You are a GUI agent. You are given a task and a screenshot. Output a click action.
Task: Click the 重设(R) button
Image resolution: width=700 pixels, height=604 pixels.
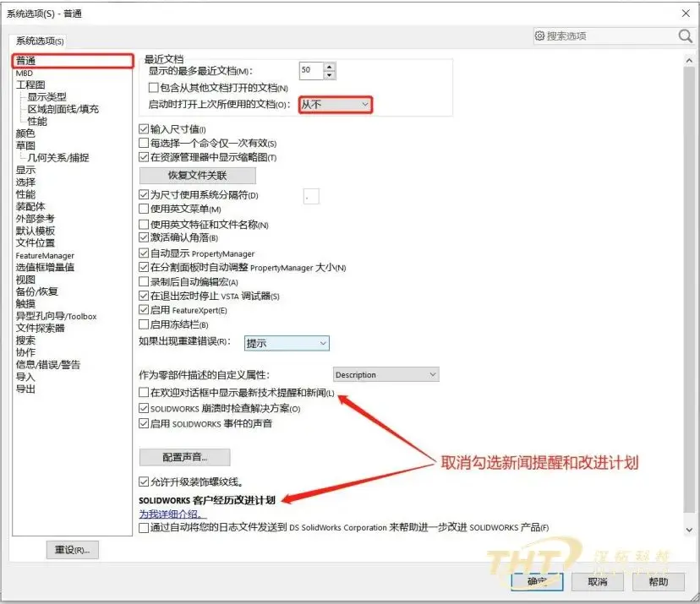point(73,550)
